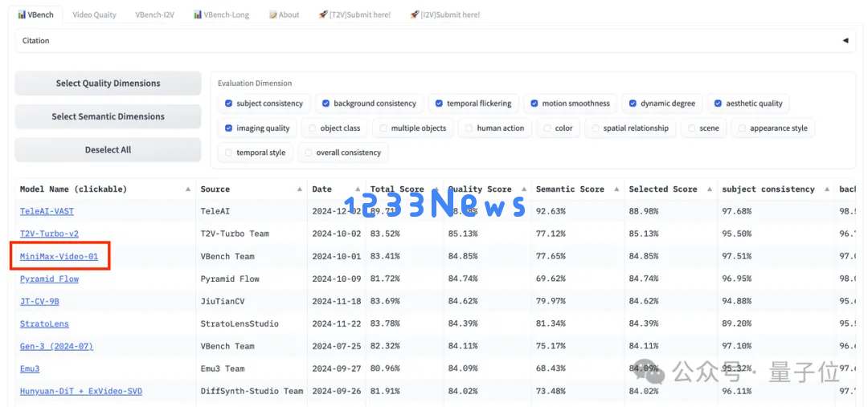Sort by the Semantic Score column arrow

pos(616,189)
